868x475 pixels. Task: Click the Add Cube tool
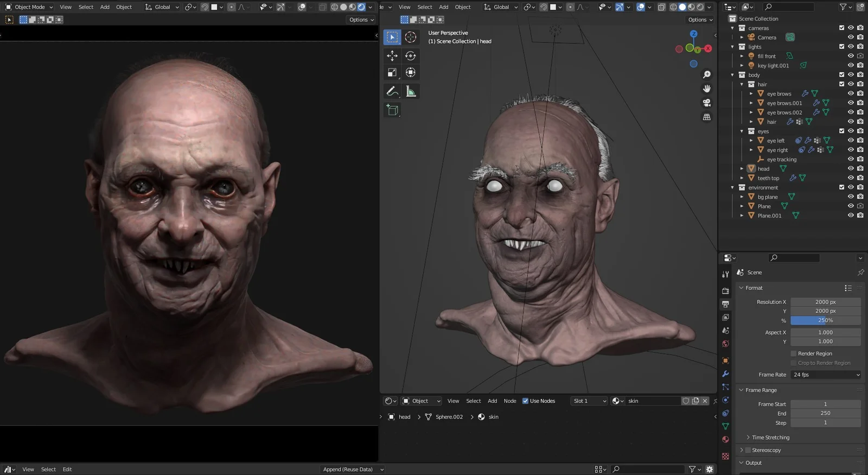392,110
